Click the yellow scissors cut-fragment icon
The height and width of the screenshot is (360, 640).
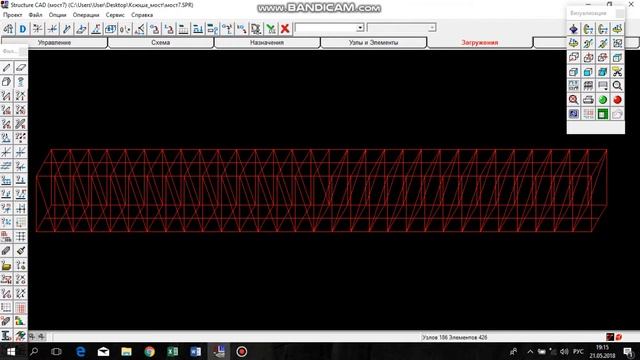(617, 71)
